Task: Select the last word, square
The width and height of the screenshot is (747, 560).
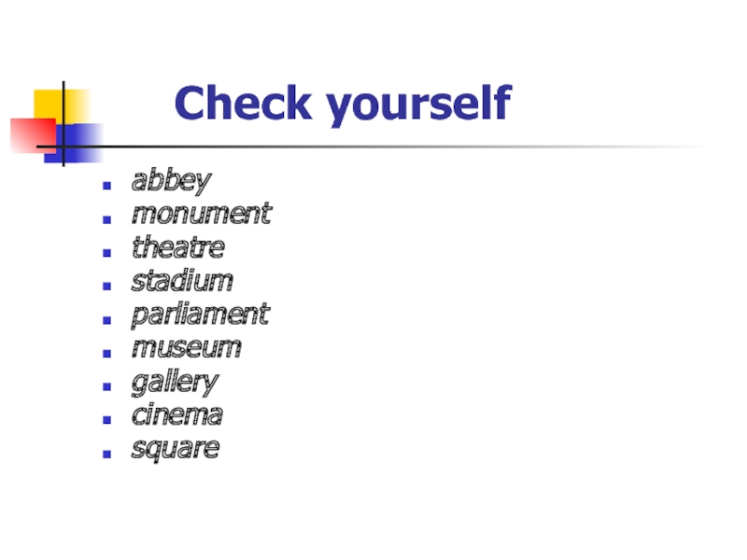Action: click(x=175, y=449)
